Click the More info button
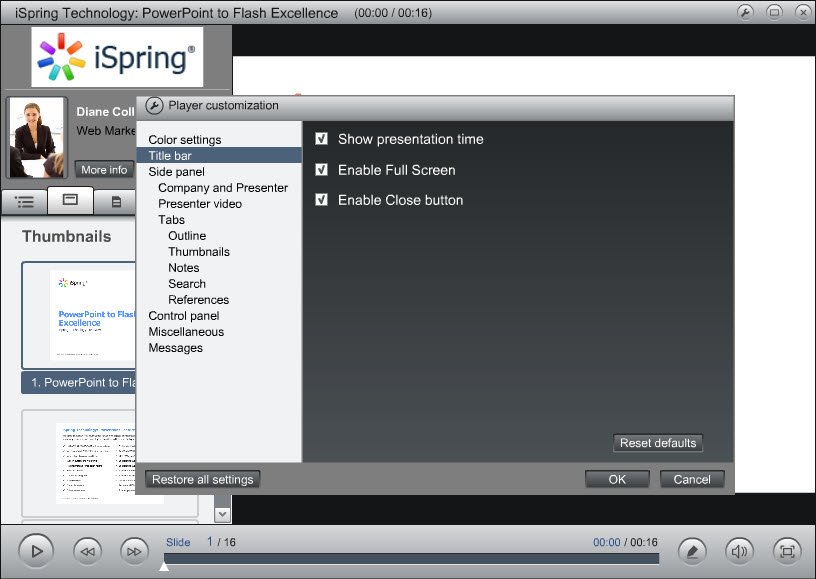Viewport: 816px width, 579px height. [104, 170]
